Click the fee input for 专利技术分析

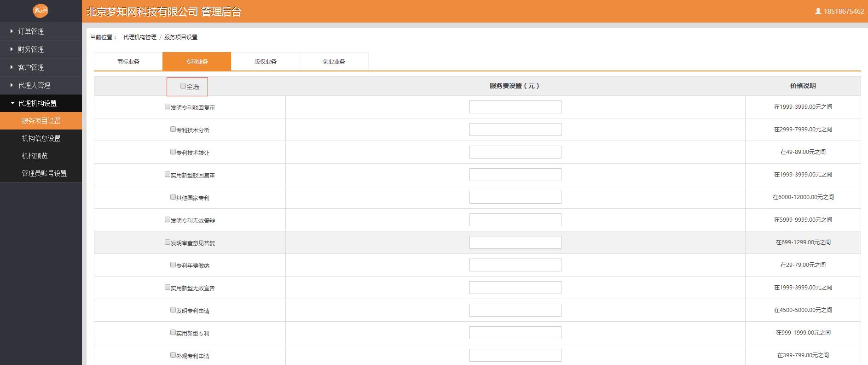[x=515, y=130]
